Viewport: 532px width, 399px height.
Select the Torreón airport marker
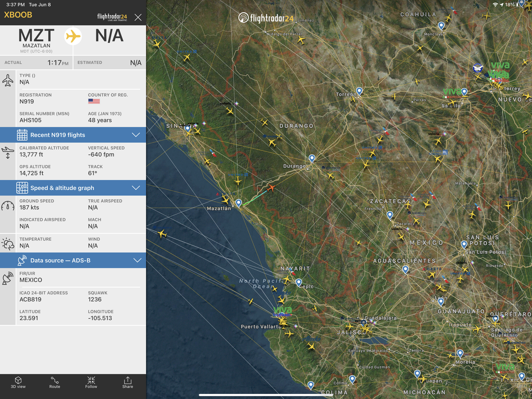[x=359, y=91]
